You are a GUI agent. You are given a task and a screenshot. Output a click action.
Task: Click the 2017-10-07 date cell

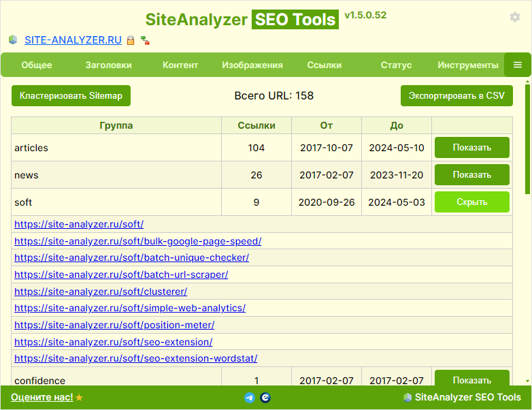coord(327,148)
